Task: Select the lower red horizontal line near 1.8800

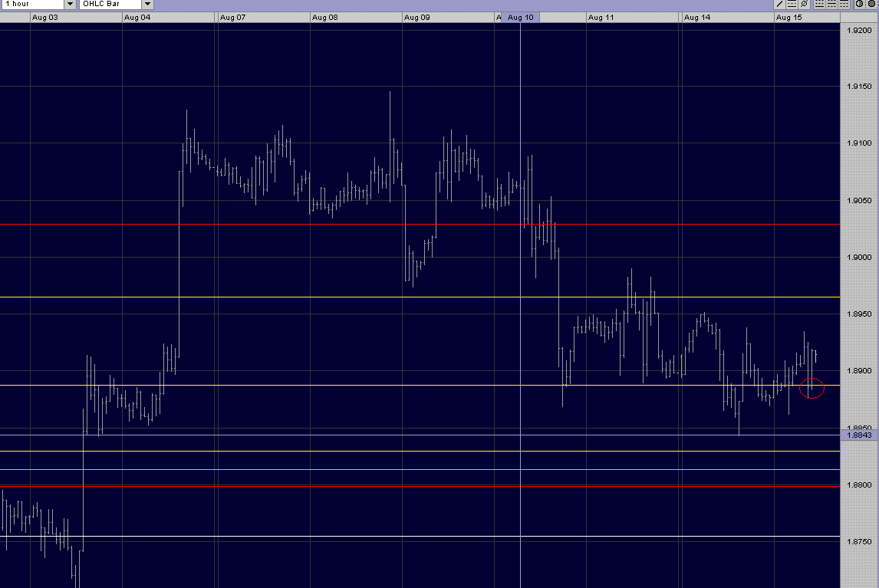Action: 420,486
